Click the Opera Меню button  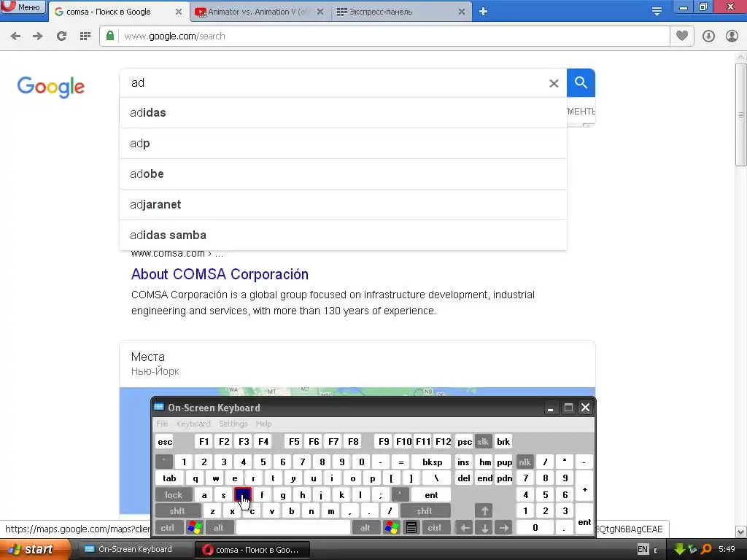point(23,7)
